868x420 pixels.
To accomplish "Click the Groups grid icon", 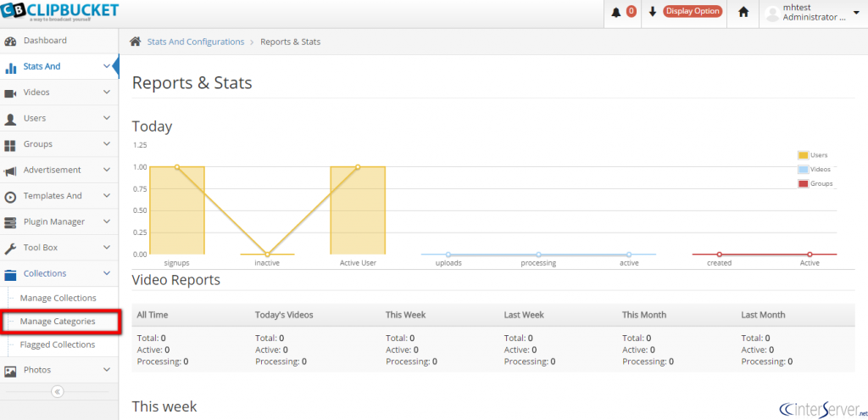I will pos(10,145).
